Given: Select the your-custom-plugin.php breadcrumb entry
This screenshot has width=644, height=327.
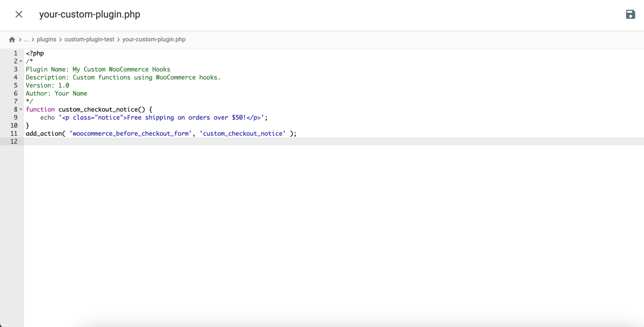Looking at the screenshot, I should point(154,39).
